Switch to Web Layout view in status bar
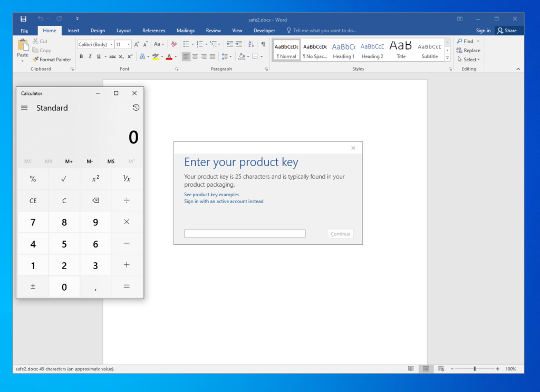The width and height of the screenshot is (540, 392). 441,369
